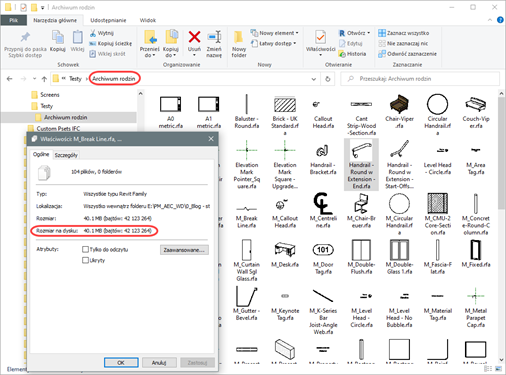Click the red Usuń delete icon
The image size is (506, 375).
194,37
